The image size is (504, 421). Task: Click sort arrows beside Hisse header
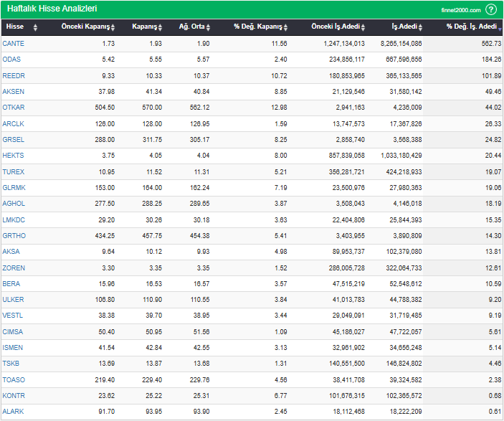coord(36,27)
